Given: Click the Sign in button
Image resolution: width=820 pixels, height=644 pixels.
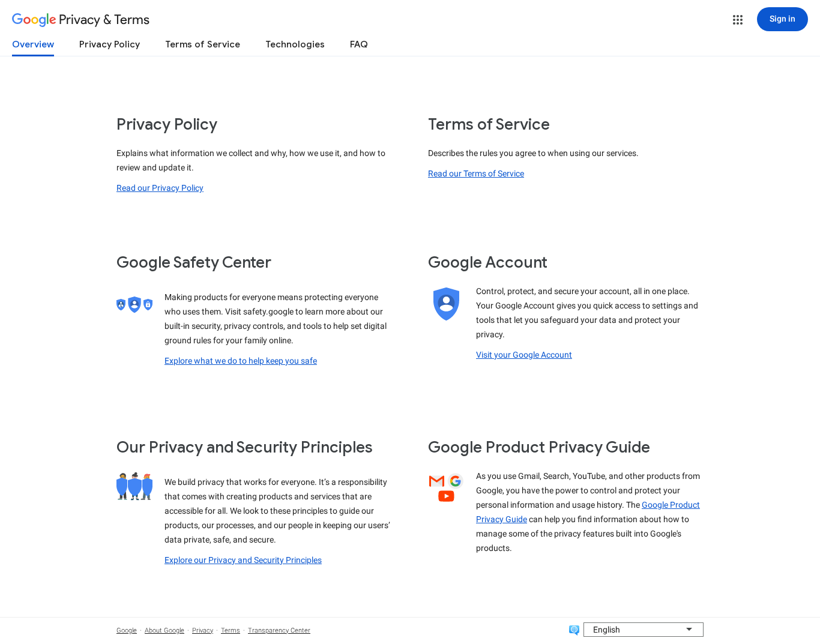Looking at the screenshot, I should click(x=782, y=19).
